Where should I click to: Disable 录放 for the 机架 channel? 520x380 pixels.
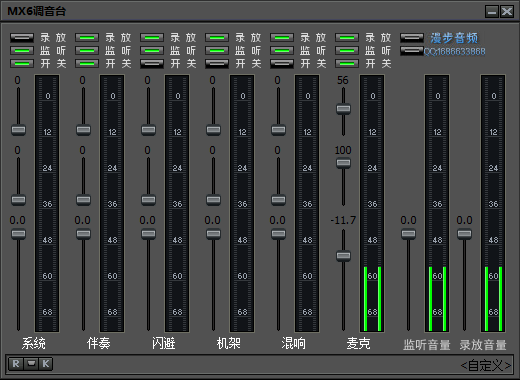[x=217, y=38]
